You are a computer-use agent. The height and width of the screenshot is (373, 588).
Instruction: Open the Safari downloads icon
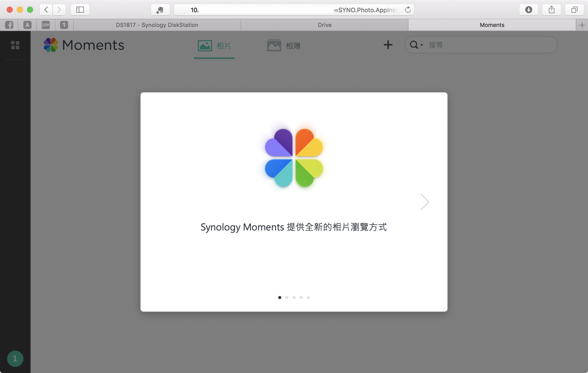point(529,10)
